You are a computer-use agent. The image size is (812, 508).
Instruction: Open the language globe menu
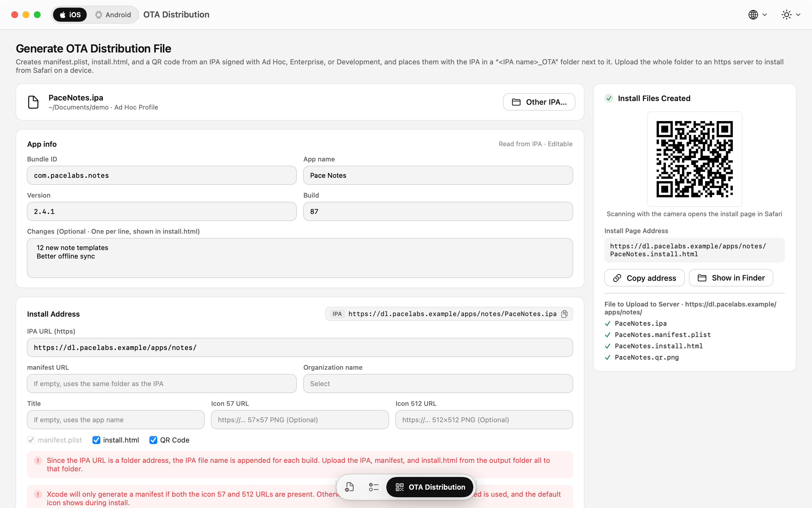[757, 15]
